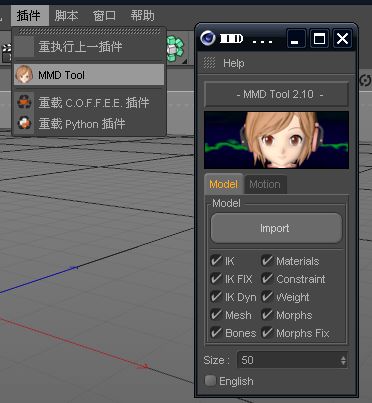Click the MMD Tool girl face icon
Screen dimensions: 372x403
coord(24,75)
